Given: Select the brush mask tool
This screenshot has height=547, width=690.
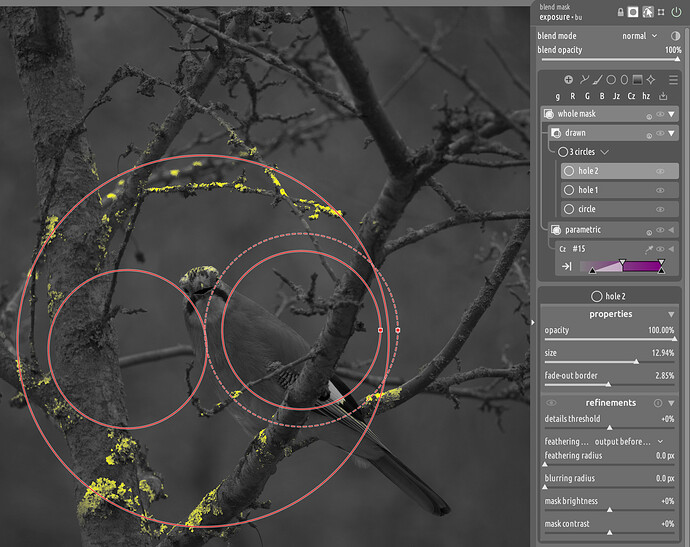Looking at the screenshot, I should pos(597,80).
